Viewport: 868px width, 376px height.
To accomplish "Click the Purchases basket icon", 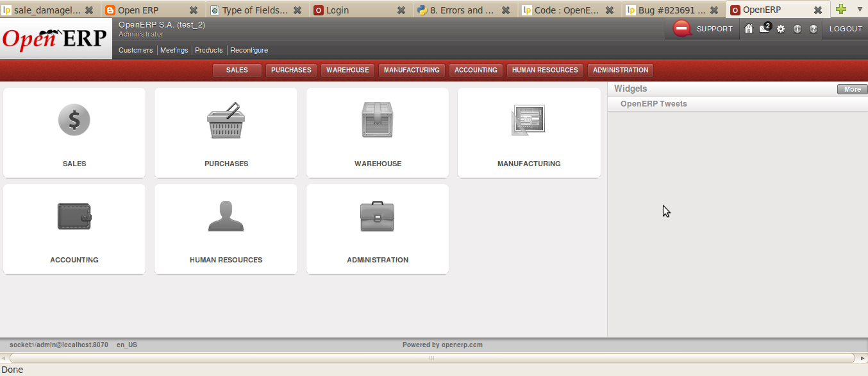I will (226, 120).
